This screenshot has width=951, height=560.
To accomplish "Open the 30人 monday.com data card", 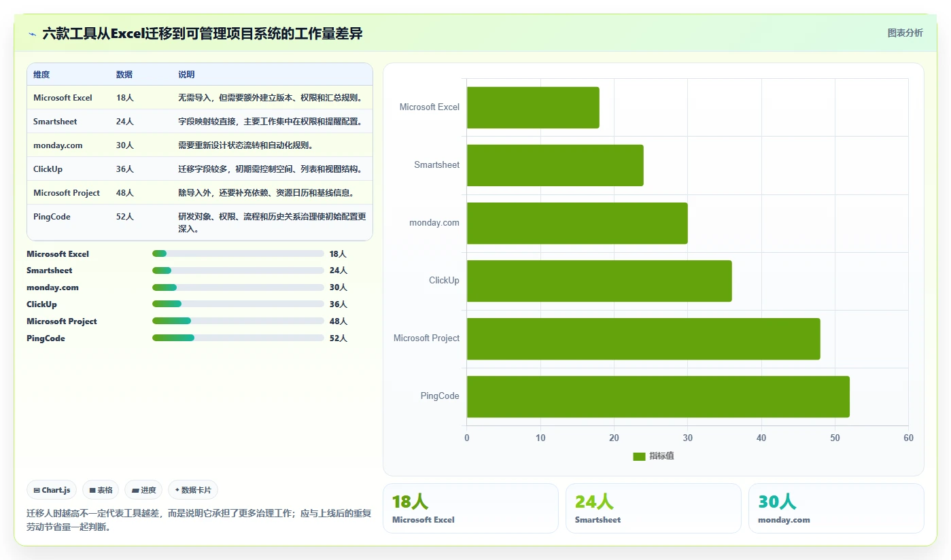I will [x=836, y=508].
